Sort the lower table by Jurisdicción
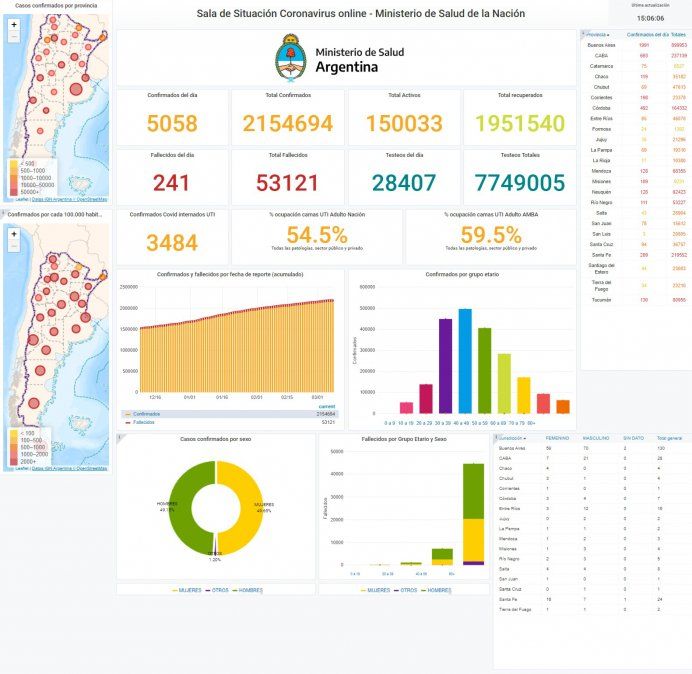This screenshot has height=674, width=692. (x=513, y=438)
